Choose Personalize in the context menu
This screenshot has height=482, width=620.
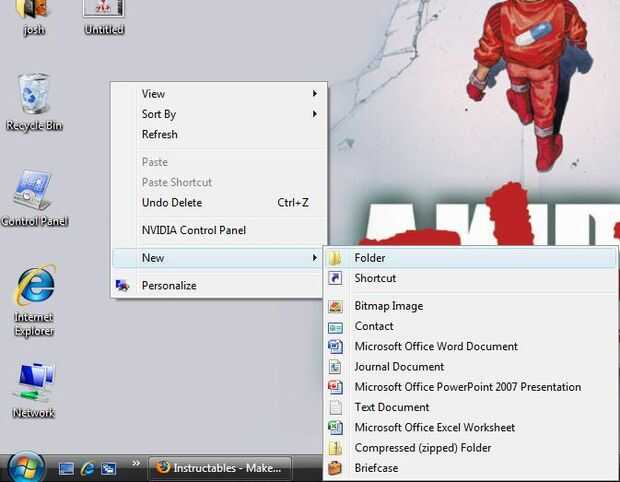click(217, 285)
